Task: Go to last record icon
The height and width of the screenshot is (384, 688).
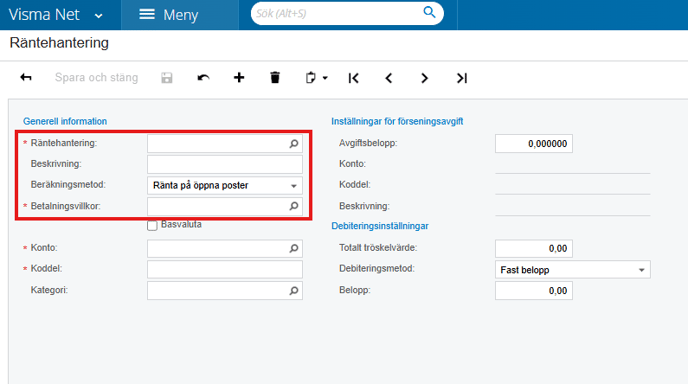Action: click(x=462, y=78)
